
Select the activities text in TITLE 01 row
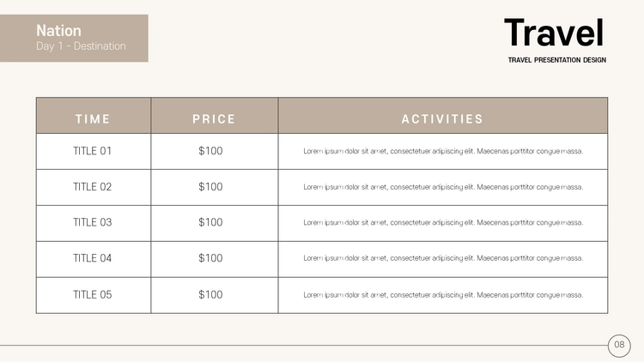coord(443,151)
